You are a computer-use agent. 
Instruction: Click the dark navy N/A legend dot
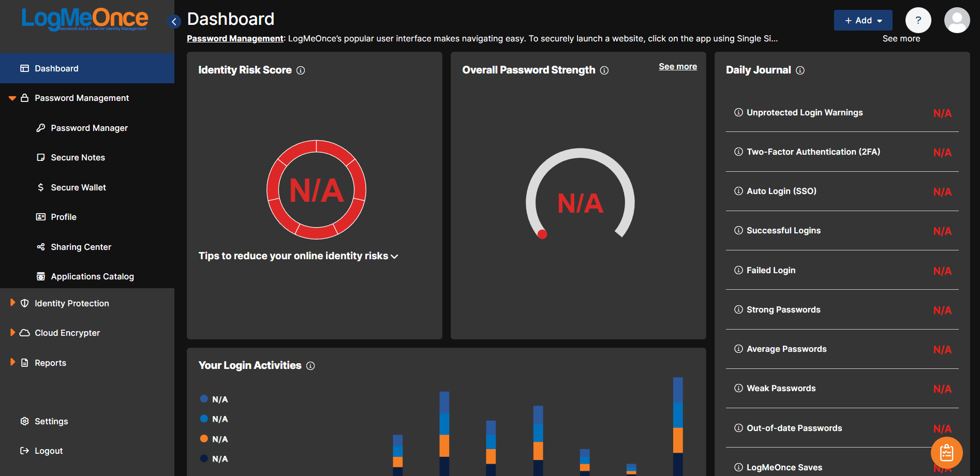coord(204,458)
